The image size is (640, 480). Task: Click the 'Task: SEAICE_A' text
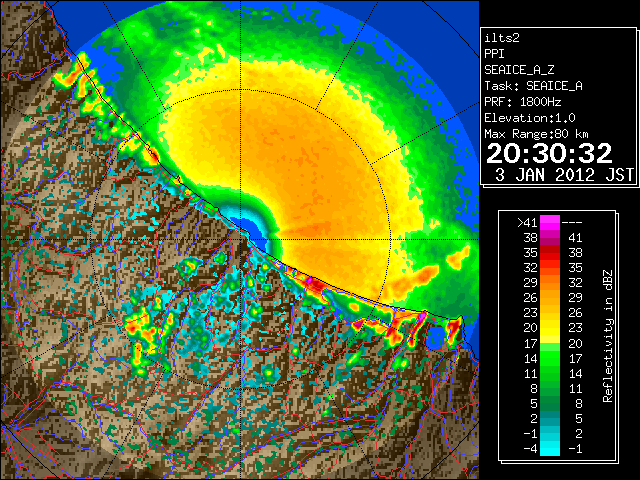tap(533, 86)
